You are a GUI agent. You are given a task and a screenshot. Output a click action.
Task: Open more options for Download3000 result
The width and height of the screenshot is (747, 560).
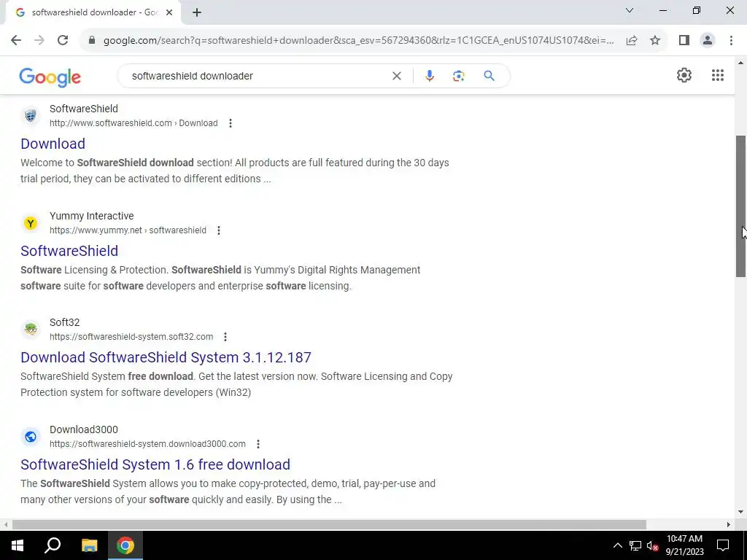(x=258, y=444)
